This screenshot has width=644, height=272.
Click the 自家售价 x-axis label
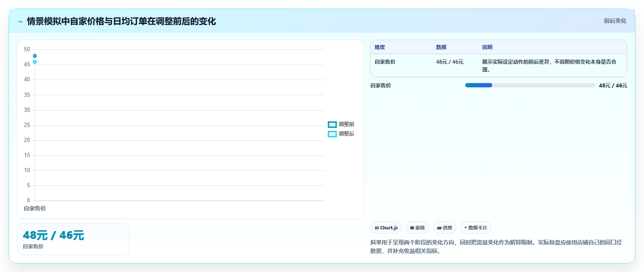[35, 208]
